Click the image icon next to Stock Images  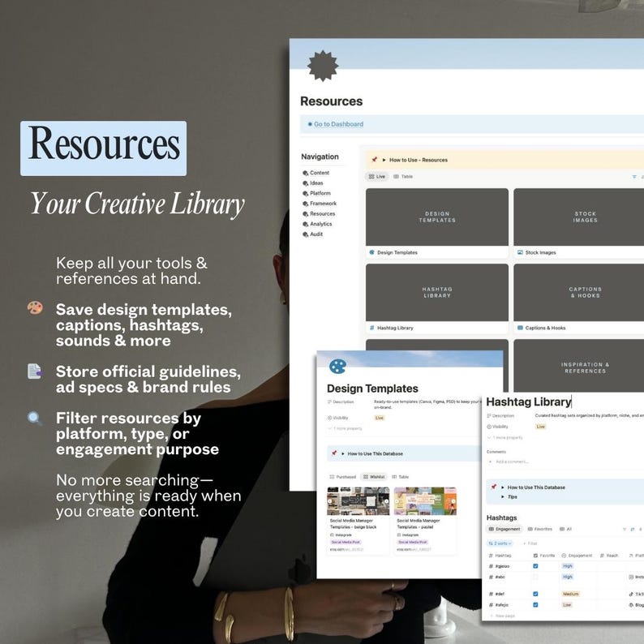(520, 252)
